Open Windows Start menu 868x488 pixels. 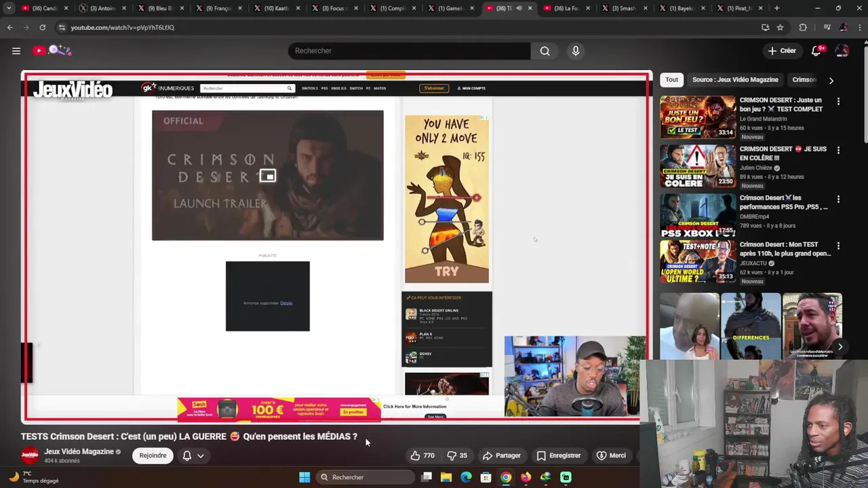[x=304, y=477]
